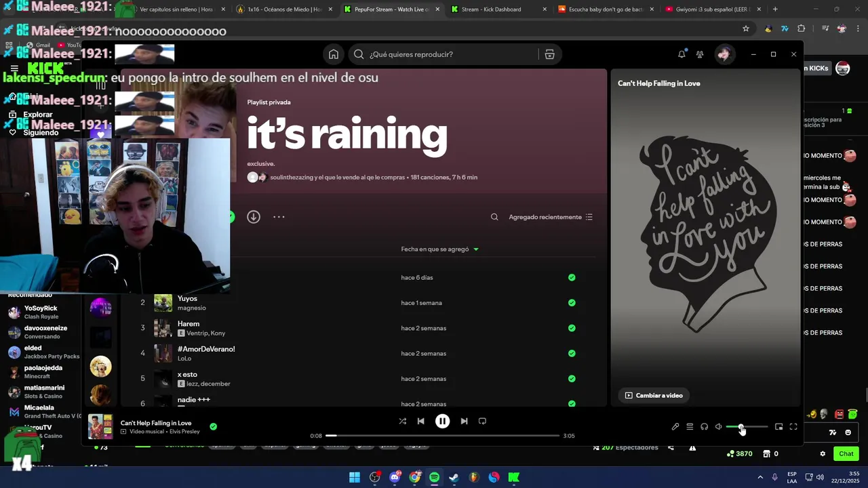Open Steam from the taskbar
This screenshot has width=868, height=488.
click(454, 477)
